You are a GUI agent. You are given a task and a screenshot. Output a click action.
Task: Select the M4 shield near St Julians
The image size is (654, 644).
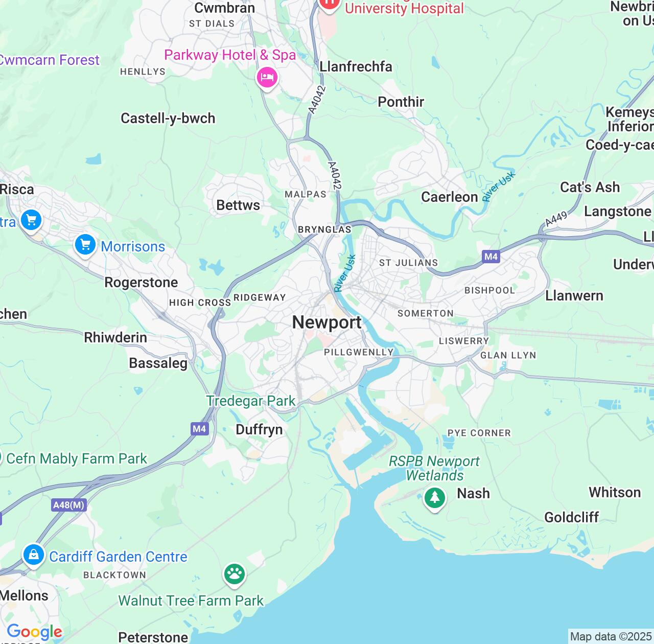click(x=491, y=257)
